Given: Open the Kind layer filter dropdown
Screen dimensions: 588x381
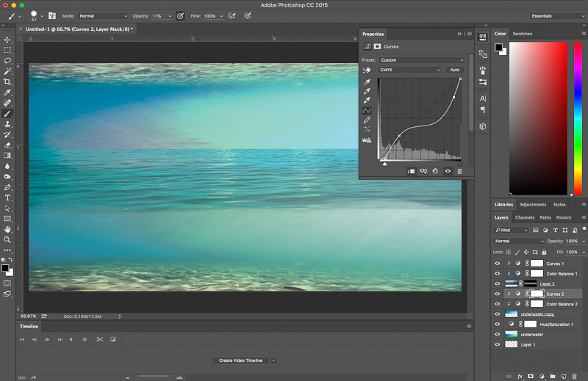Looking at the screenshot, I should pos(511,230).
